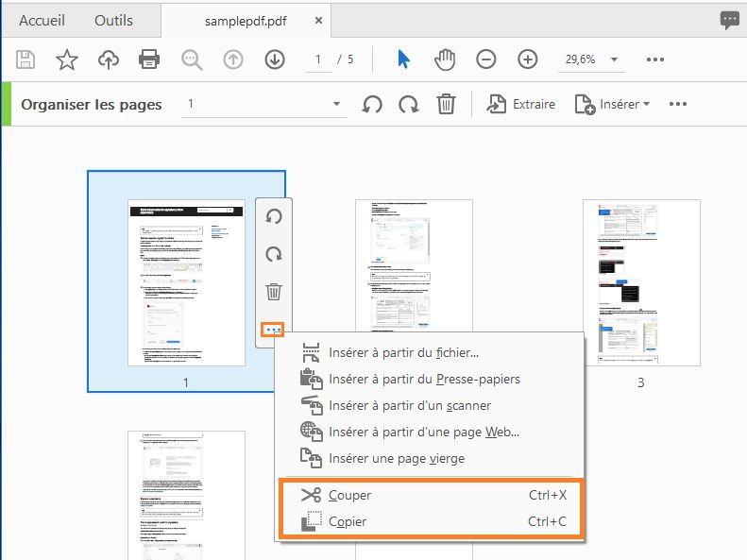This screenshot has width=747, height=560.
Task: Select the arrow selection tool
Action: (x=403, y=59)
